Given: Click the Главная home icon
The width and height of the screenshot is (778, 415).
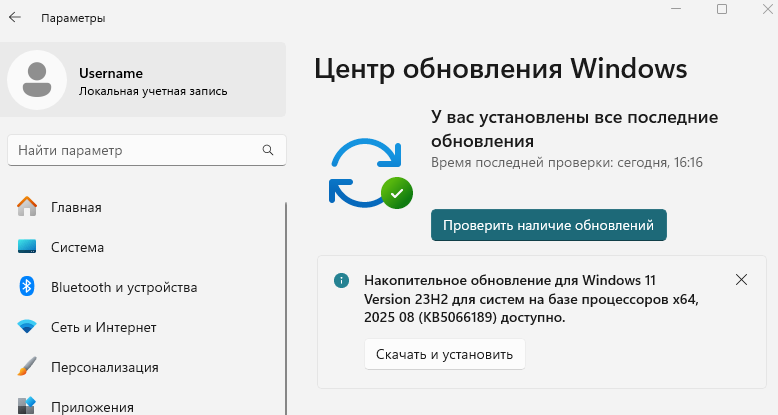Looking at the screenshot, I should [x=27, y=207].
